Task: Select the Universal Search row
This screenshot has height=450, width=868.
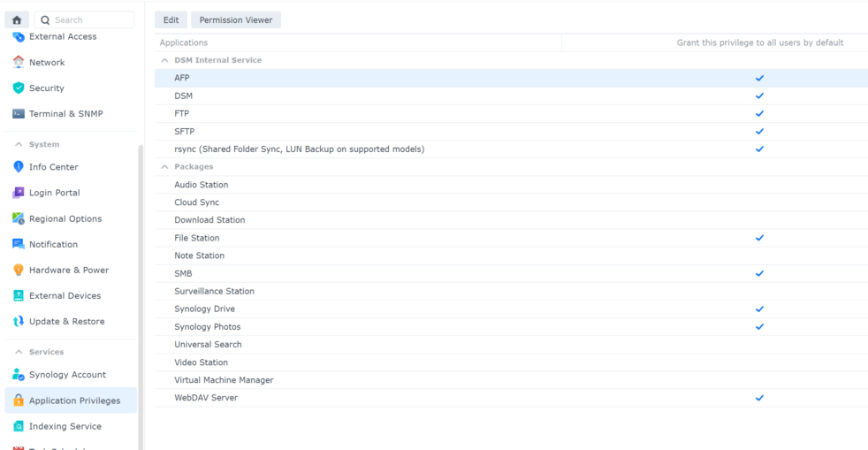Action: pos(512,344)
